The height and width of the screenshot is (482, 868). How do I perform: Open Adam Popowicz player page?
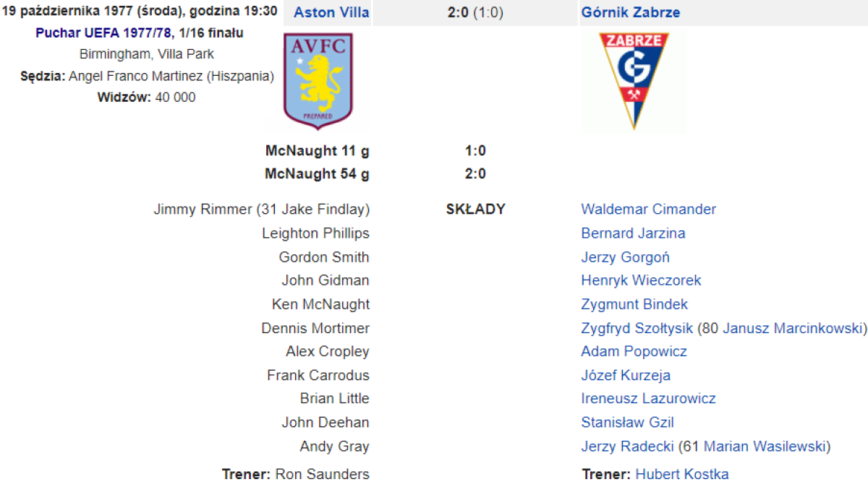[x=634, y=351]
